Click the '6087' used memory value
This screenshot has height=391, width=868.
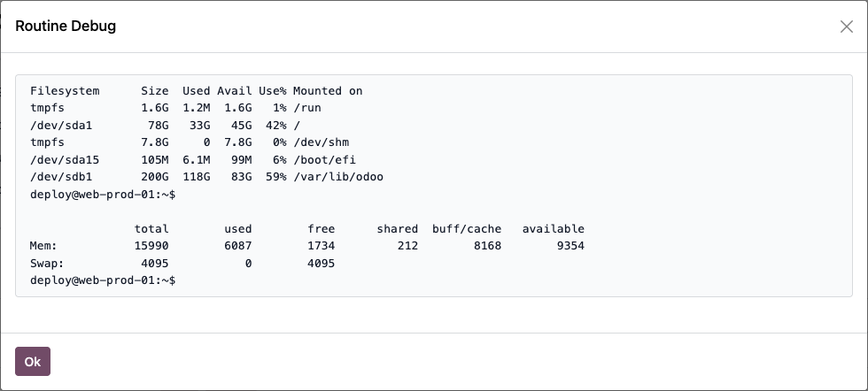[238, 246]
